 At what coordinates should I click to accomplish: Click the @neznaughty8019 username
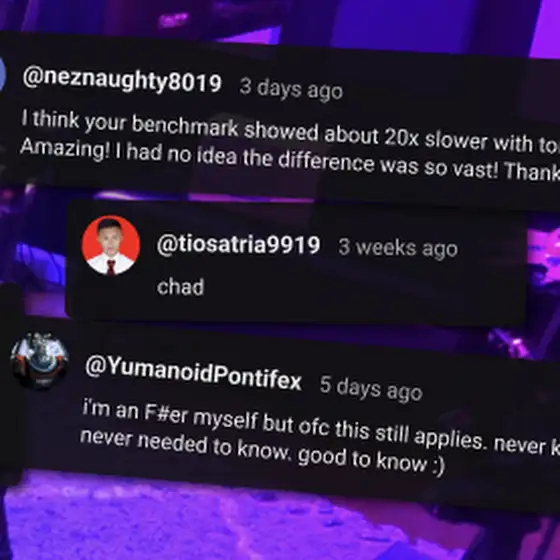coord(122,79)
